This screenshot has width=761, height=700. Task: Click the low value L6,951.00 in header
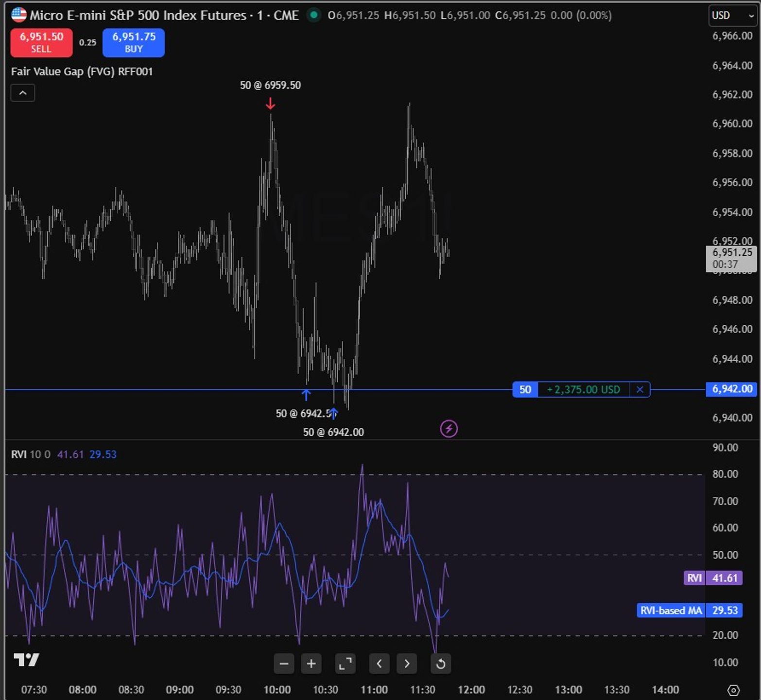465,16
